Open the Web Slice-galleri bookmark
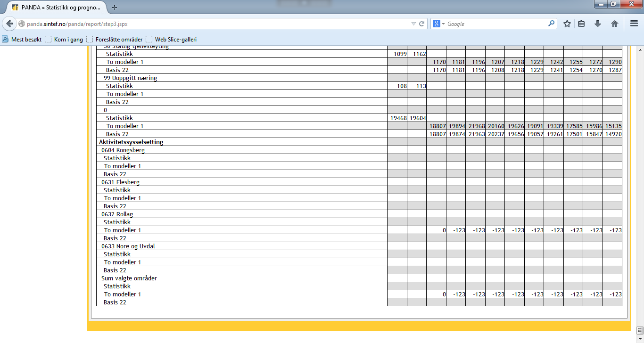 click(x=171, y=40)
